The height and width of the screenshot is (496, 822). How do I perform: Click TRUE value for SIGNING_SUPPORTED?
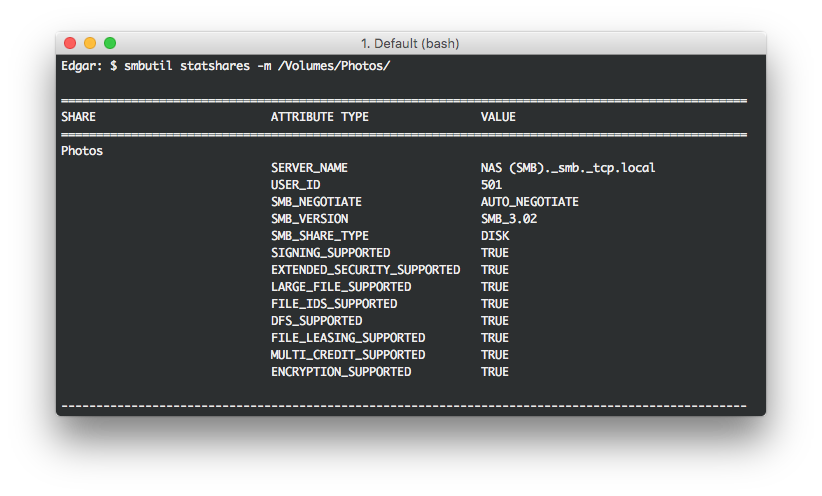tap(495, 253)
